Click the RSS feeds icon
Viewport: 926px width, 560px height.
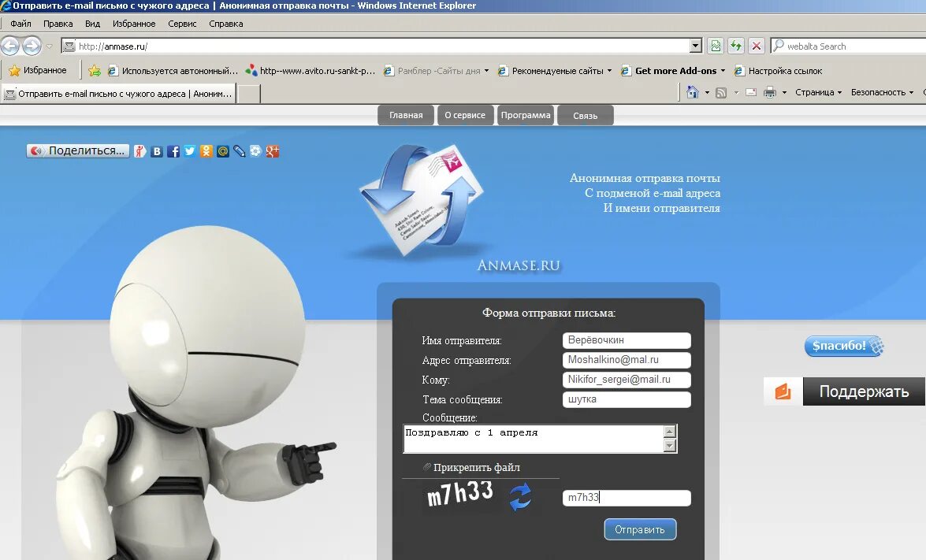point(721,93)
